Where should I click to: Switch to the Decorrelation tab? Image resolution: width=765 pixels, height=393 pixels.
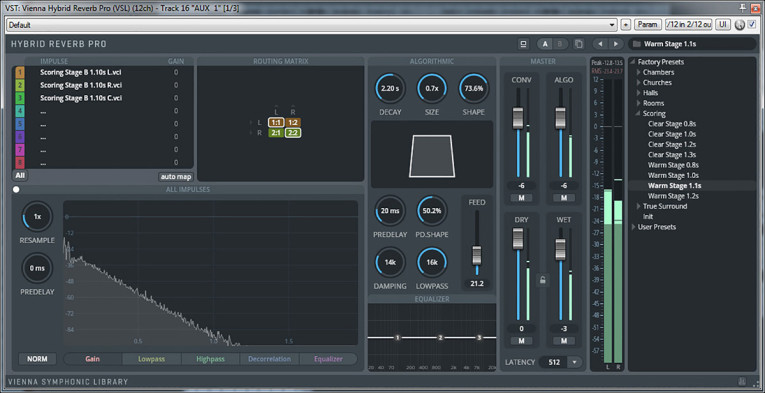click(269, 359)
